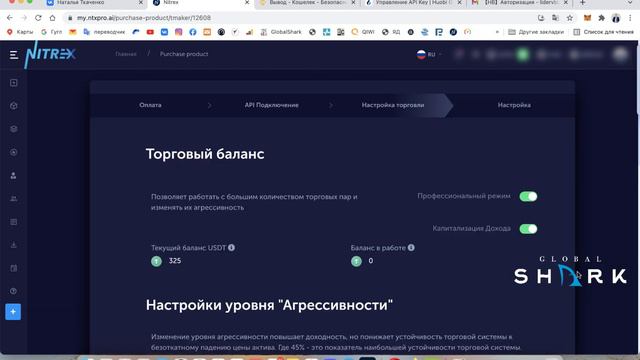This screenshot has height=360, width=640.
Task: Click the browser back arrow
Action: click(x=10, y=18)
